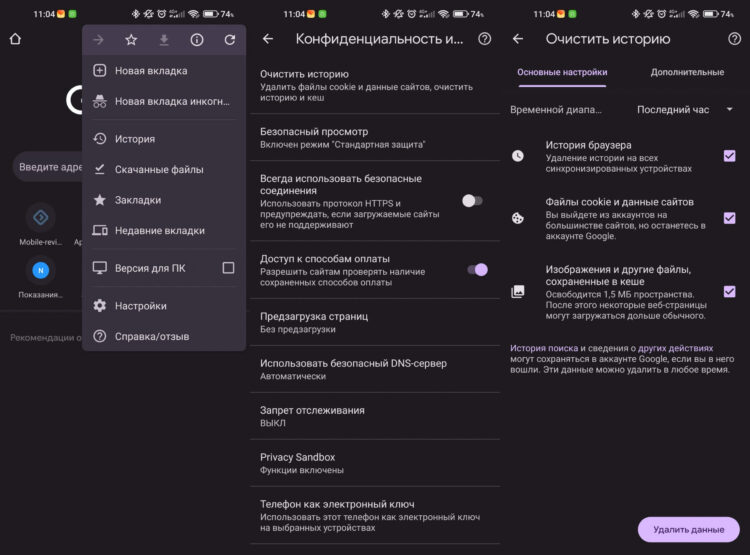Open page info icon in menu
Viewport: 750px width, 555px height.
(197, 40)
